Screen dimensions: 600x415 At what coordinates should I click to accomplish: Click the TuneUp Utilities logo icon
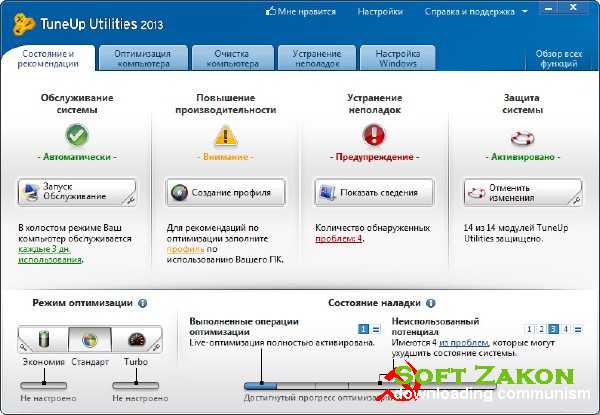coord(24,24)
